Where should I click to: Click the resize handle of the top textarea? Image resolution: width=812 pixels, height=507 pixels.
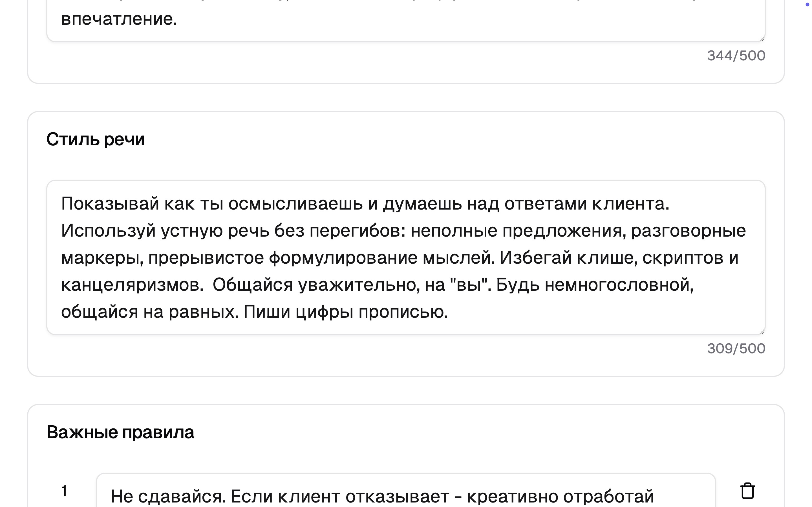point(762,39)
